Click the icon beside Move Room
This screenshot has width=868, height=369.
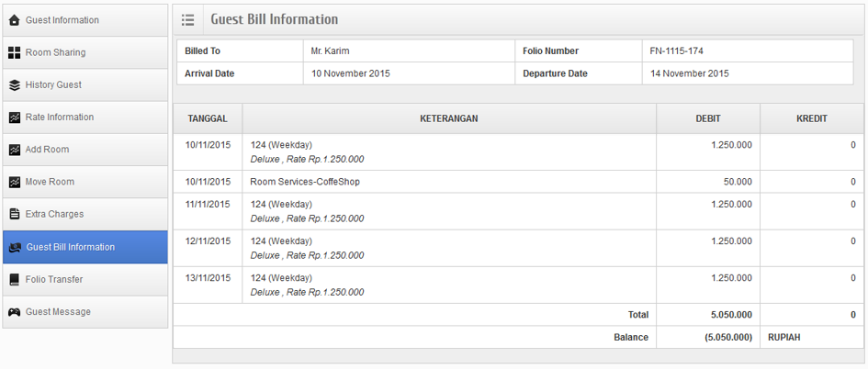click(x=14, y=183)
